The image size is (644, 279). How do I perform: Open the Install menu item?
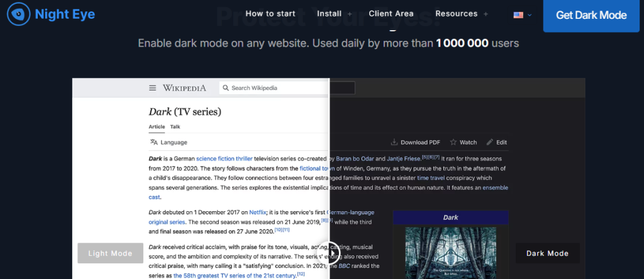pyautogui.click(x=330, y=14)
